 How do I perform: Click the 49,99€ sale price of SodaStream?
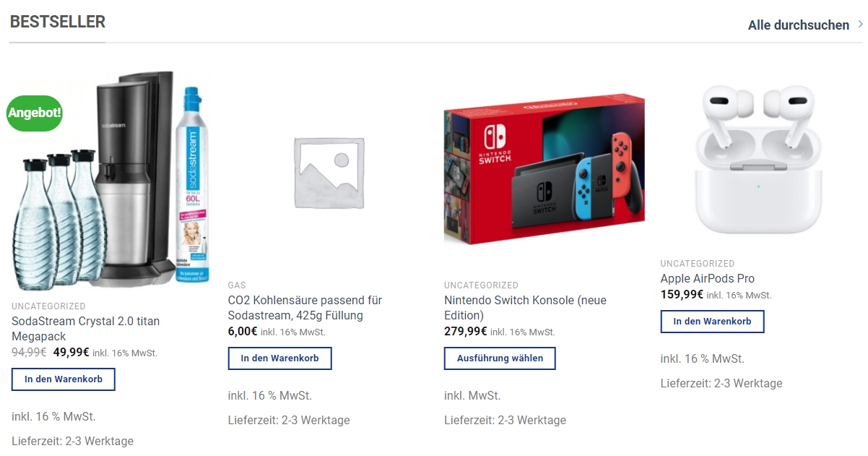(x=71, y=353)
